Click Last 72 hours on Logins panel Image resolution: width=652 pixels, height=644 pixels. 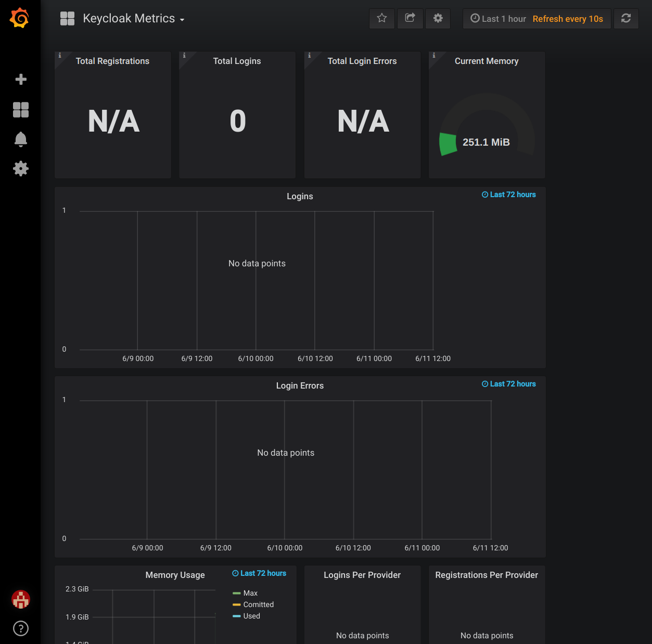point(508,195)
